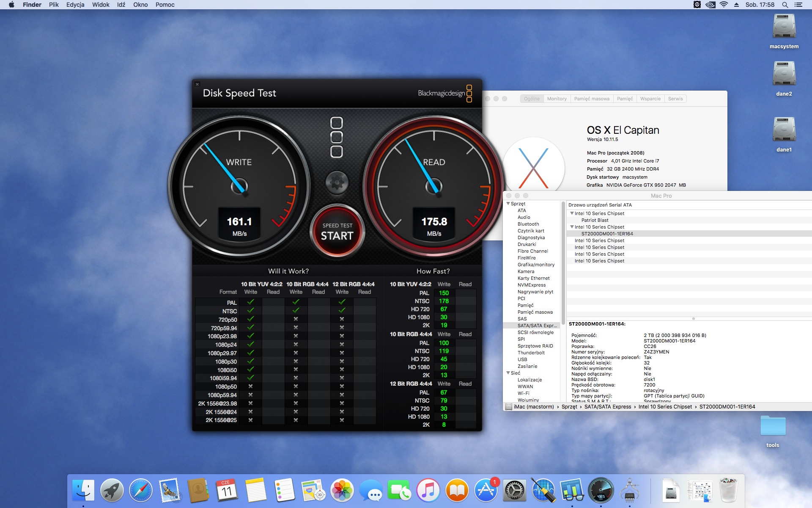Viewport: 812px width, 508px height.
Task: Open Spotlight search in menu bar
Action: [x=785, y=5]
